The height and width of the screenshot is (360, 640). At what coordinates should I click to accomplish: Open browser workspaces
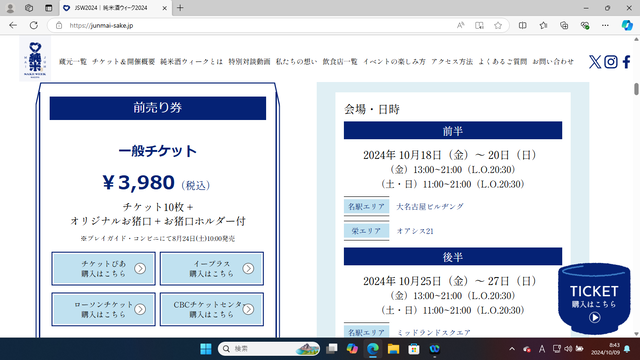[x=29, y=8]
